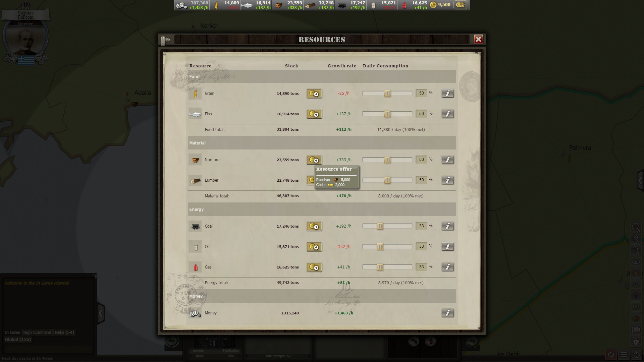Buy Grain with the gold coin button

point(314,94)
